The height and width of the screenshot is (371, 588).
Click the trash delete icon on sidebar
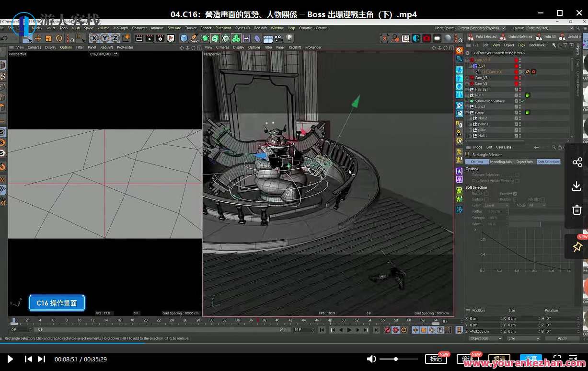point(577,210)
